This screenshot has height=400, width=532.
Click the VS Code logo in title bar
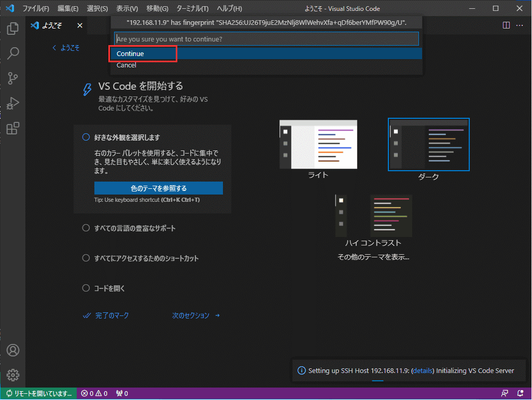(10, 8)
